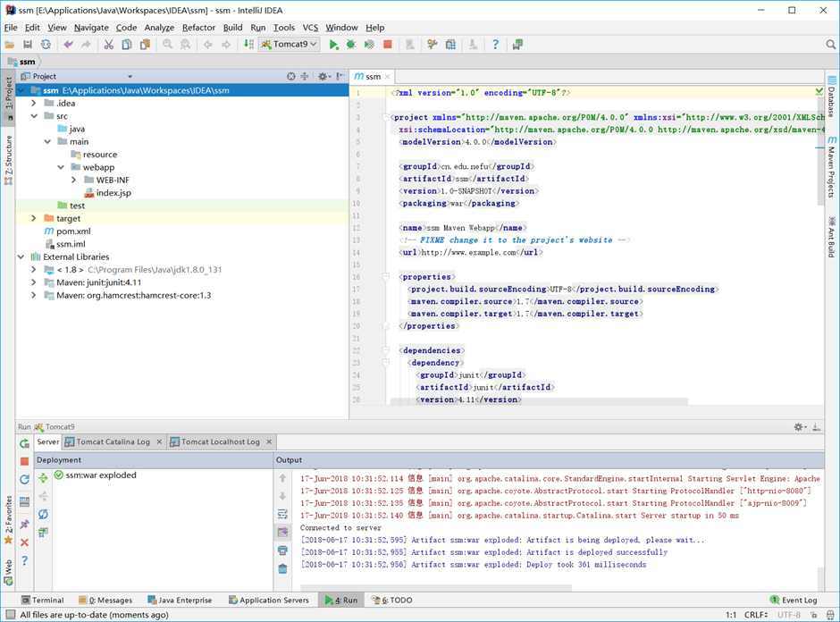
Task: Open Search Everywhere magnifier
Action: (x=830, y=45)
